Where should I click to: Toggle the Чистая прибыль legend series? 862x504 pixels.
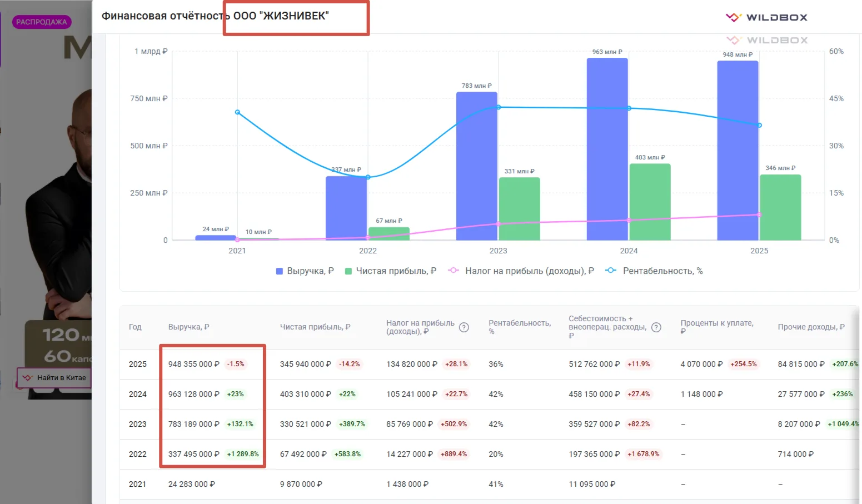pyautogui.click(x=390, y=271)
